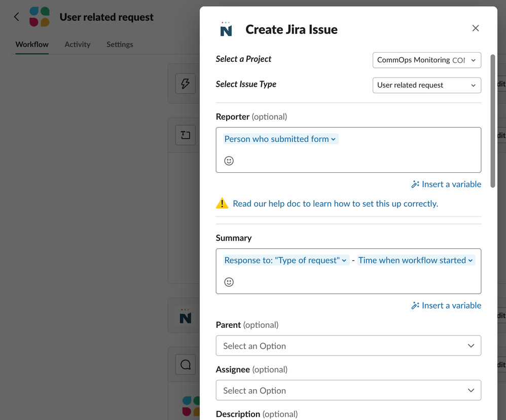
Task: Expand the Person who submitted form variable
Action: tap(280, 139)
